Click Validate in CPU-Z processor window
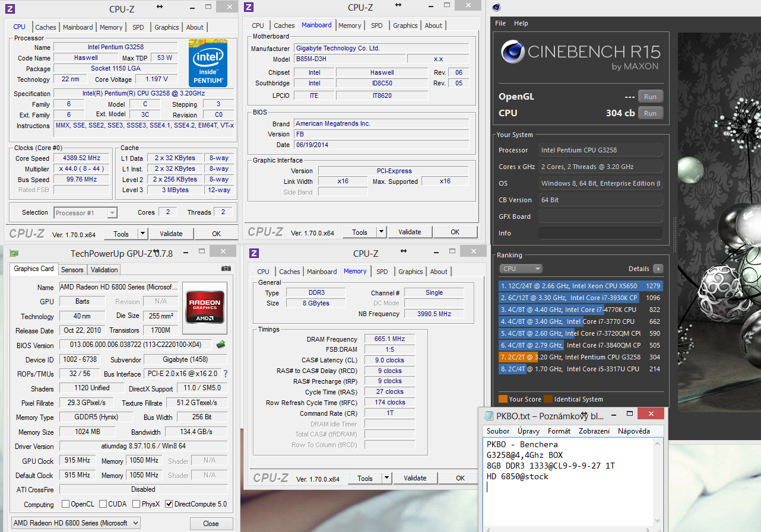This screenshot has height=532, width=761. coord(171,234)
